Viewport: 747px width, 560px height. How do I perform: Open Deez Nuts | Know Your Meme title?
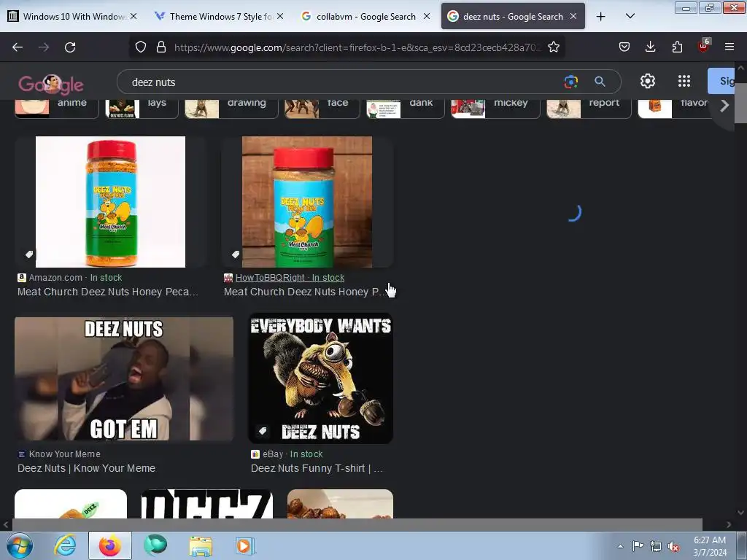pos(86,468)
